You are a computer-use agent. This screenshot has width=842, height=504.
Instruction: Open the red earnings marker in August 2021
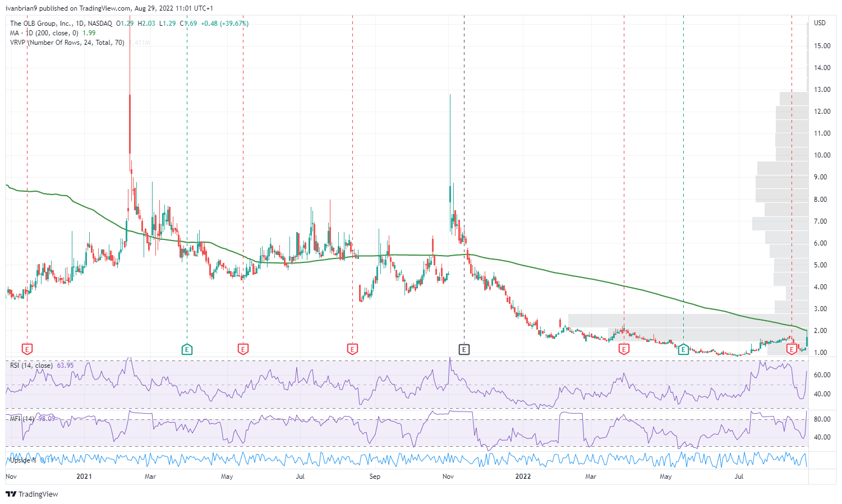pyautogui.click(x=352, y=349)
